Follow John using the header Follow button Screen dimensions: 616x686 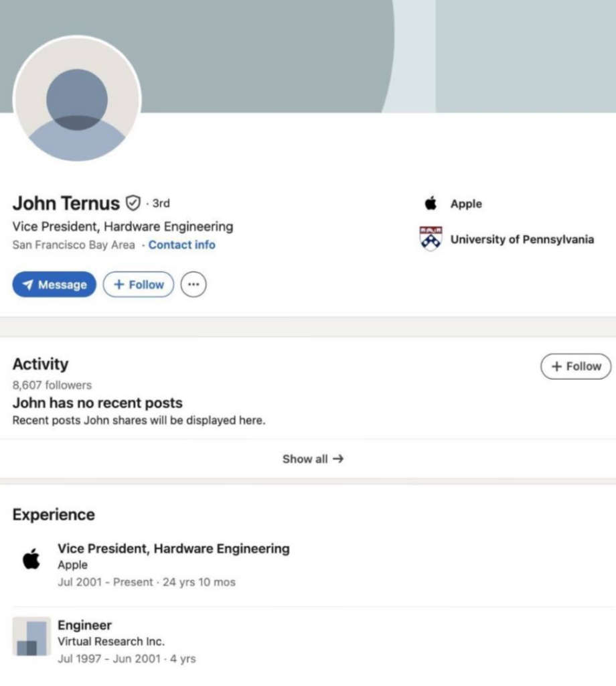click(139, 285)
